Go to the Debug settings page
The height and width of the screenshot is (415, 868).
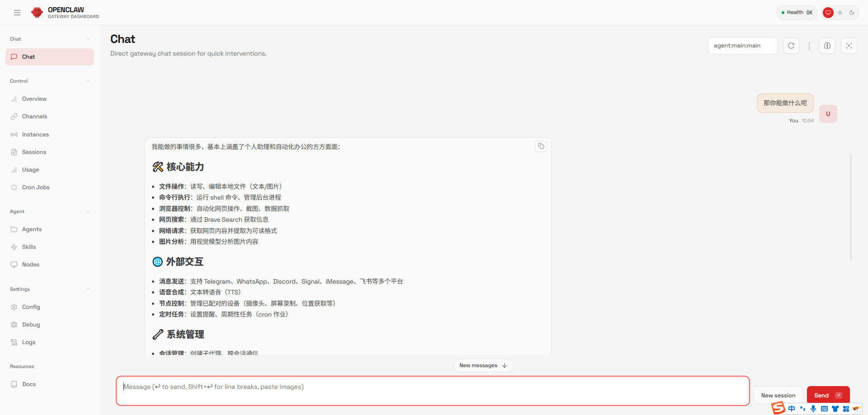31,324
